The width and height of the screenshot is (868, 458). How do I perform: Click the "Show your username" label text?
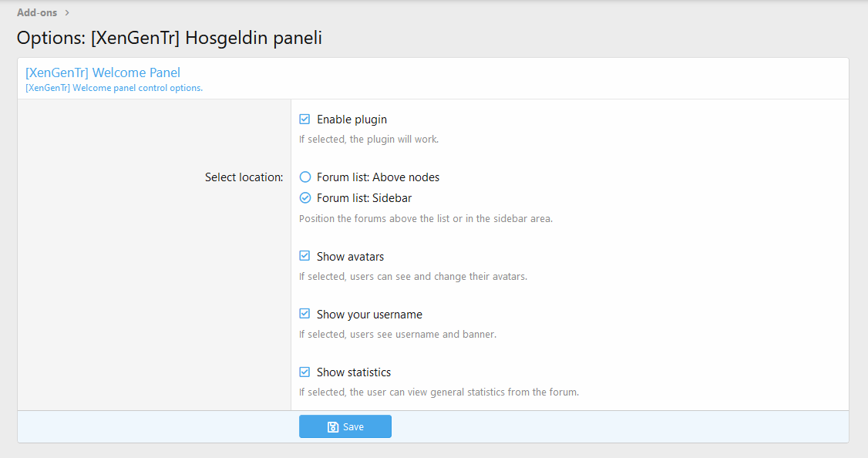pos(369,314)
